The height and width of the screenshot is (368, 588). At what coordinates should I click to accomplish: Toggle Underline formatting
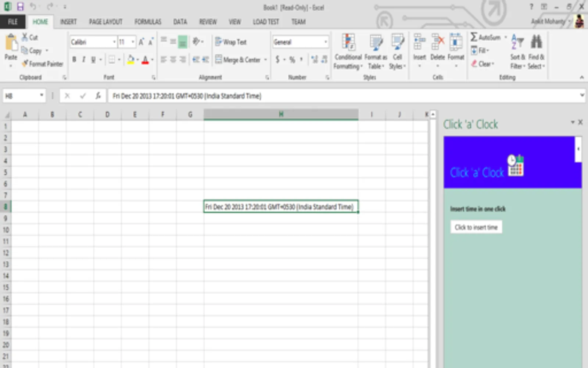click(x=93, y=60)
